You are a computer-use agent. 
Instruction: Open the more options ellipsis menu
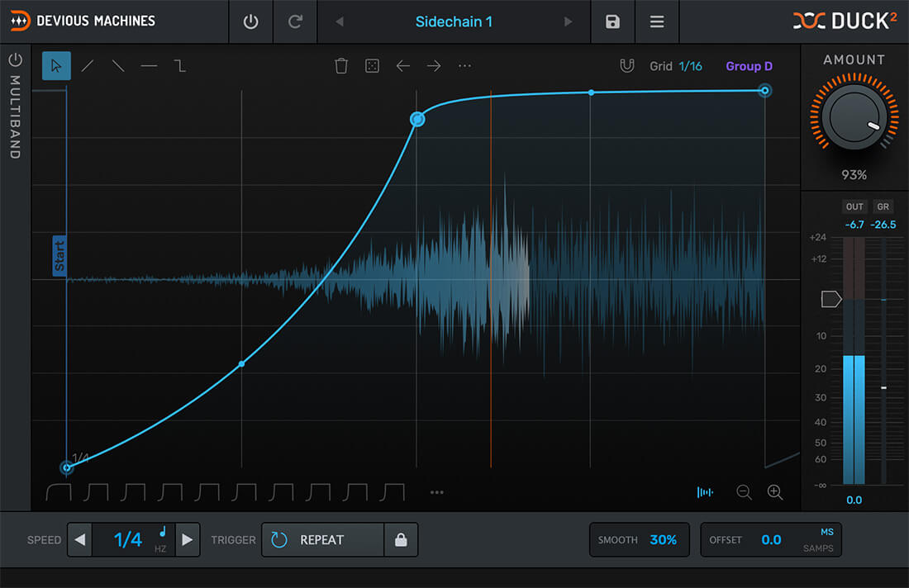tap(464, 65)
